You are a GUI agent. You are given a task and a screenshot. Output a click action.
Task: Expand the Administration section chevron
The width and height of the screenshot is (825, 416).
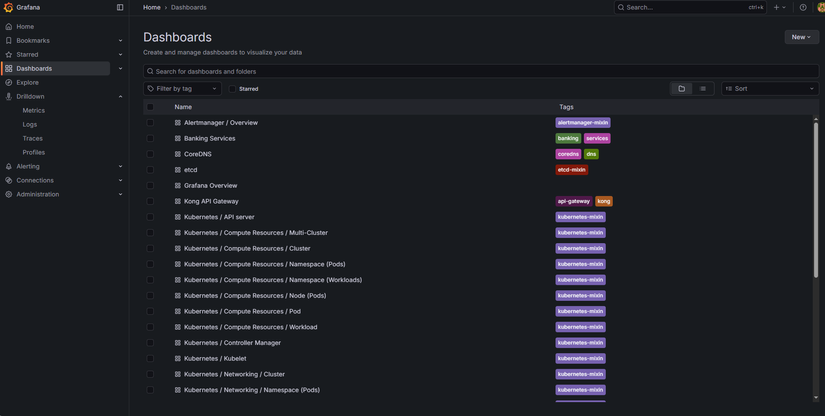pos(120,194)
